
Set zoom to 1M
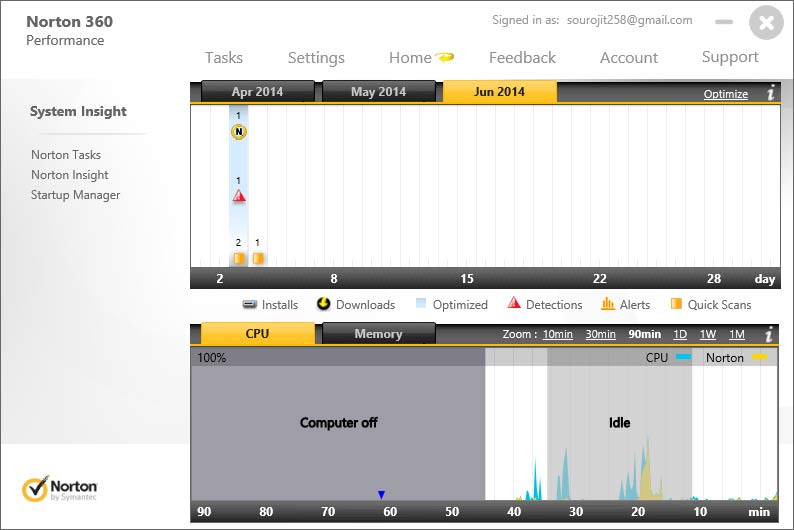pyautogui.click(x=737, y=334)
